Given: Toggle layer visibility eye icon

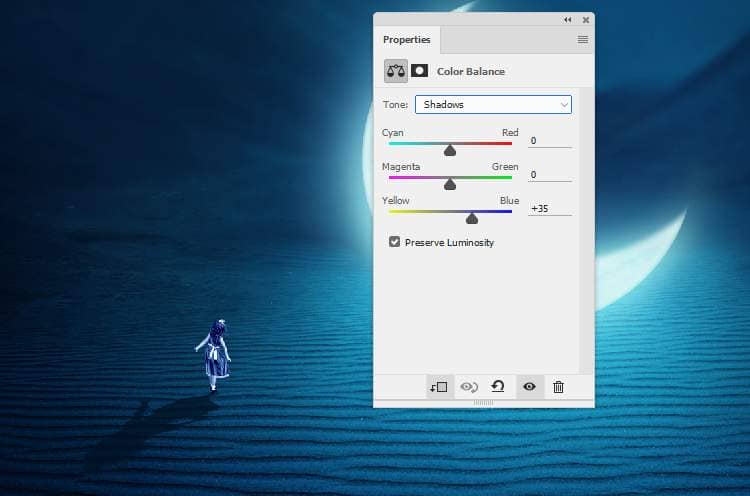Looking at the screenshot, I should pyautogui.click(x=529, y=386).
